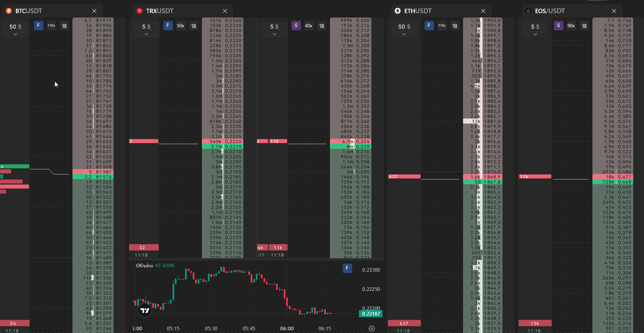The height and width of the screenshot is (333, 644).
Task: Open the 5 $ order size dropdown in EOS/USDT
Action: (x=535, y=30)
